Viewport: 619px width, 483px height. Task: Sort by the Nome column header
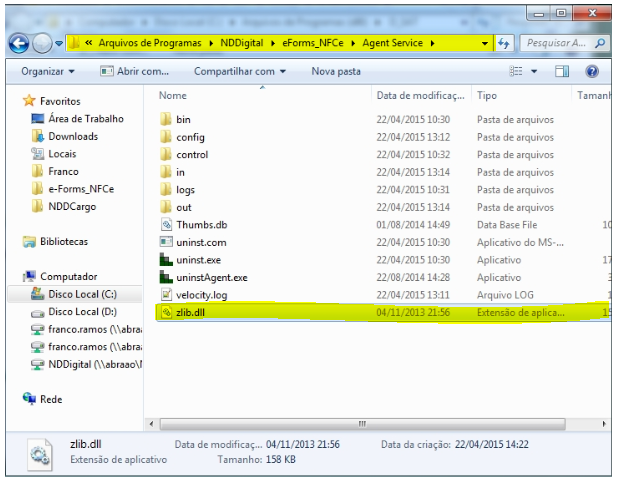pos(174,96)
